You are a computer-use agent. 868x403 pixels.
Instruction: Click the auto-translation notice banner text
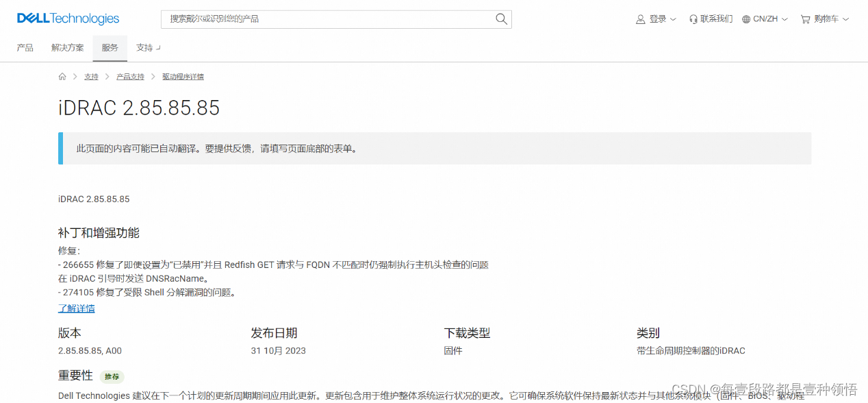click(217, 149)
